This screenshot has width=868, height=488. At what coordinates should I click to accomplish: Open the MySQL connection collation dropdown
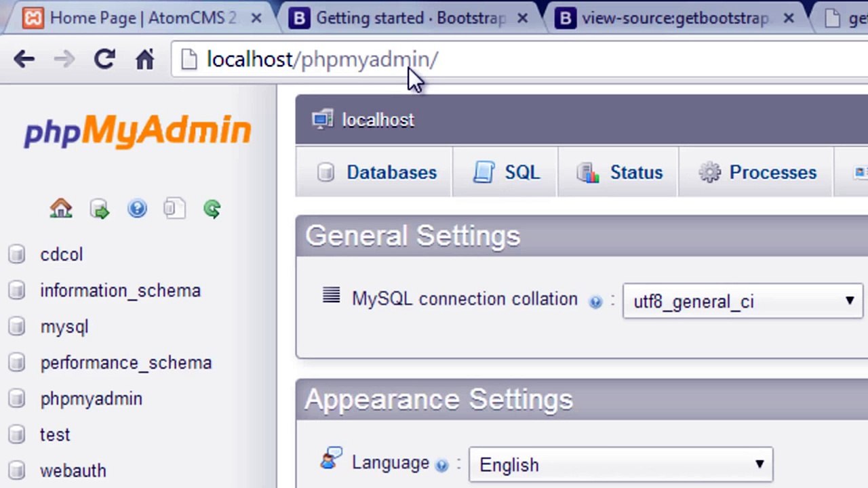743,302
